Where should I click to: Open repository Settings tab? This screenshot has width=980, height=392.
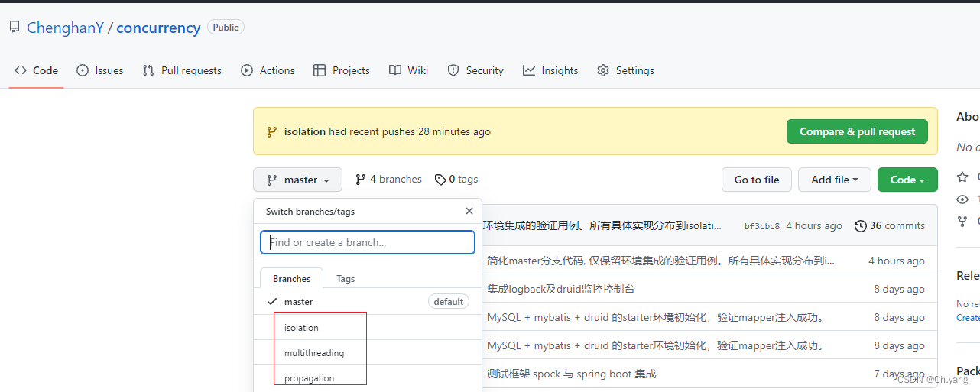625,70
